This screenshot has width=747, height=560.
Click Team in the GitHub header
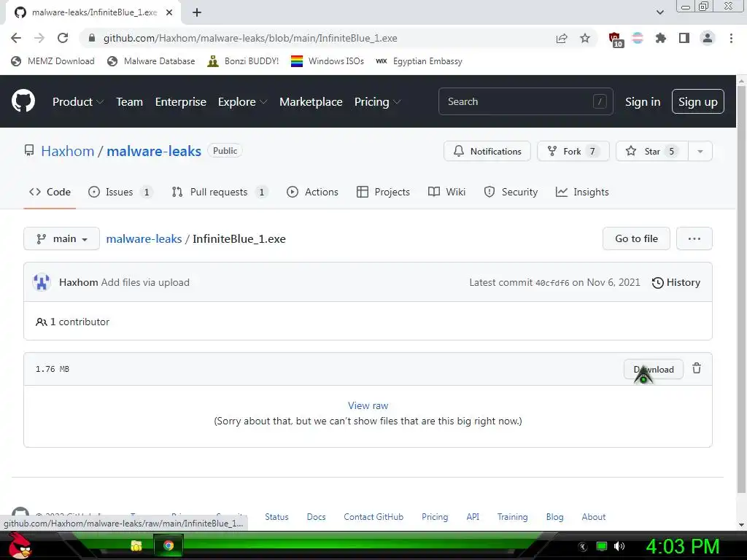click(x=130, y=101)
